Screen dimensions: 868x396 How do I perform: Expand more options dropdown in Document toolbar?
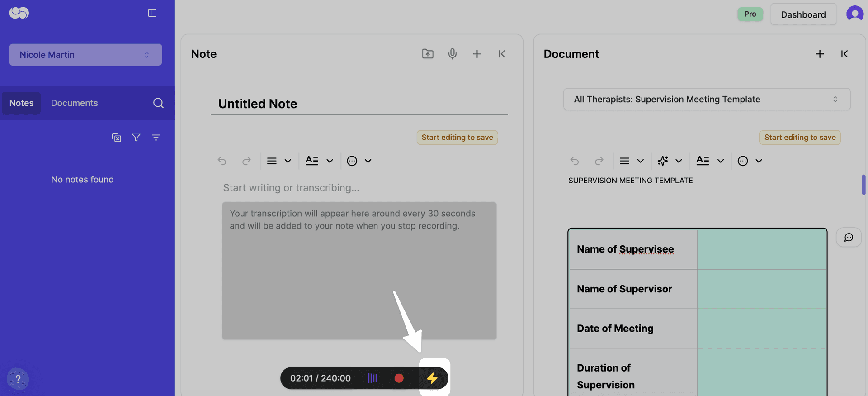click(759, 161)
